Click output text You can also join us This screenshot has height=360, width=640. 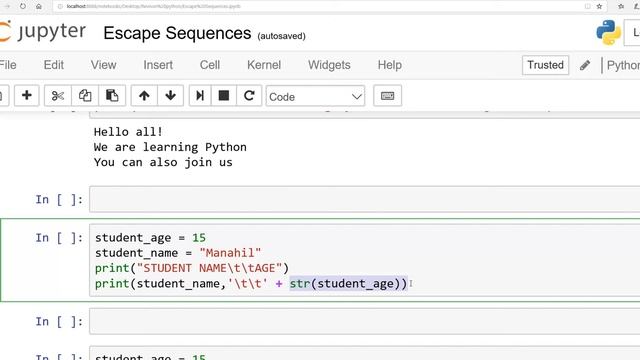163,162
